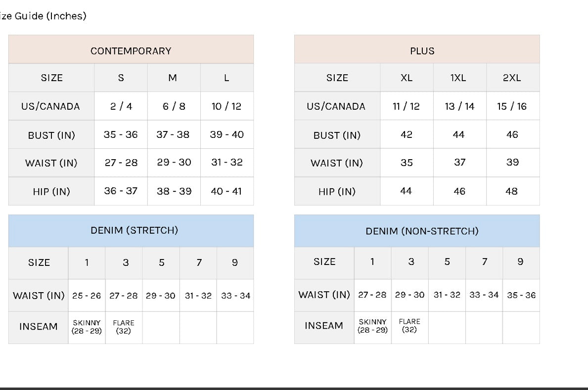Select the DENIM (NON-STRETCH) header

pos(422,231)
